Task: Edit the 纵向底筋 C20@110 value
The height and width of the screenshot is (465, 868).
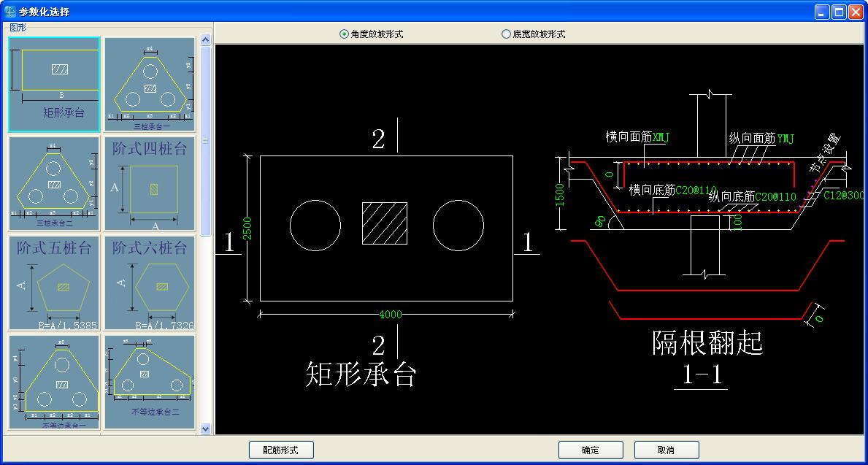Action: click(x=775, y=196)
